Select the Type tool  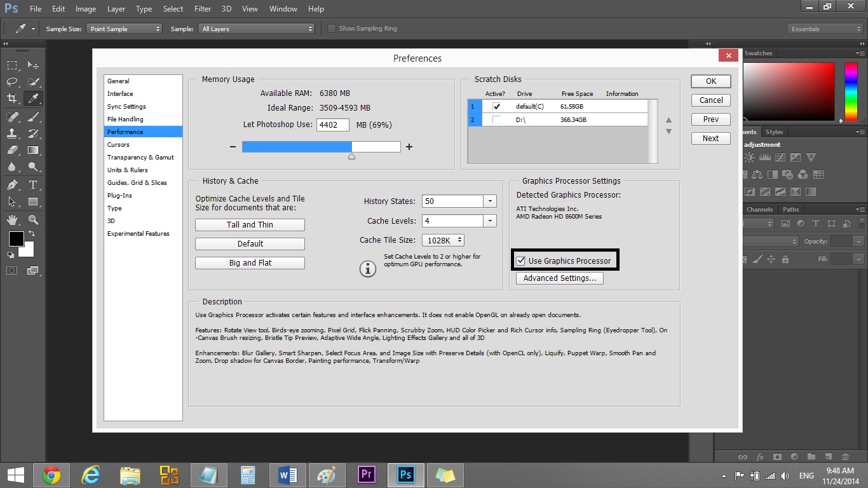coord(33,185)
